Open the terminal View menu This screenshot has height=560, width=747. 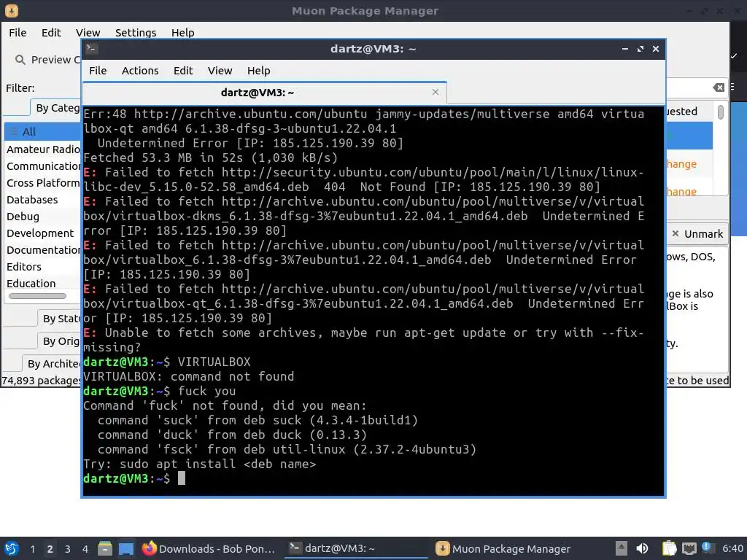click(220, 71)
